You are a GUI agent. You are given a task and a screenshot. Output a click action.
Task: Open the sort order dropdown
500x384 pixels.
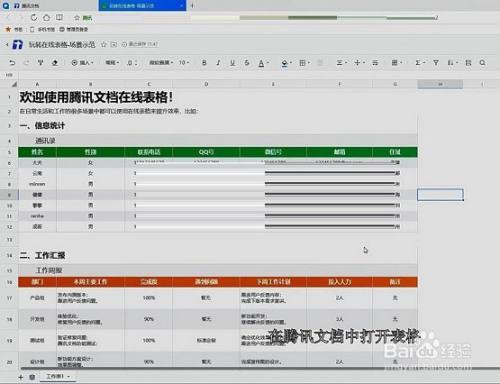click(x=452, y=63)
